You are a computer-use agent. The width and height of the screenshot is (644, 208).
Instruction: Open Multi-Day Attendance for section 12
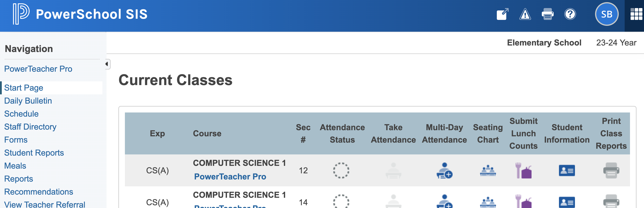[445, 171]
